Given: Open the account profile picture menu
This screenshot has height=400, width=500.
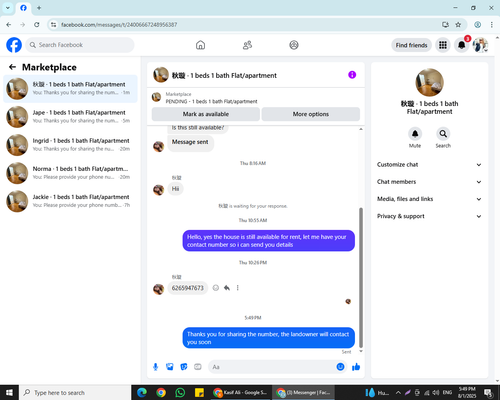Looking at the screenshot, I should [480, 45].
